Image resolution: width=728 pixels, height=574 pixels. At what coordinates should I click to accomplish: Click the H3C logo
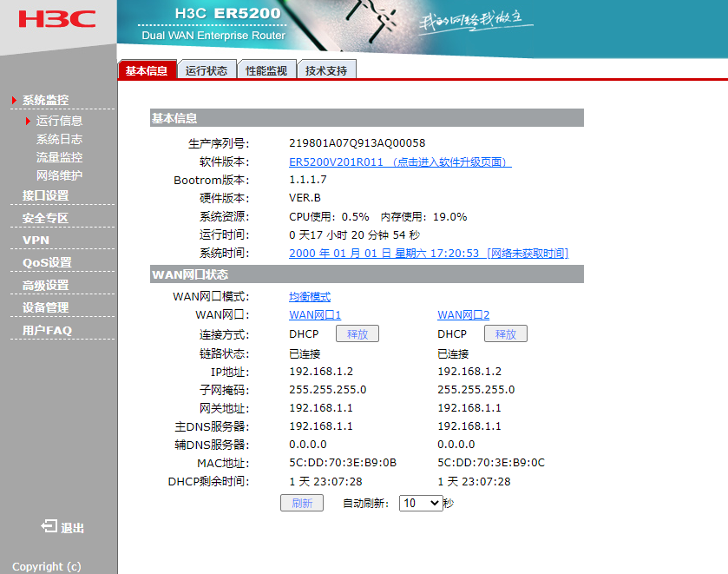pos(57,19)
